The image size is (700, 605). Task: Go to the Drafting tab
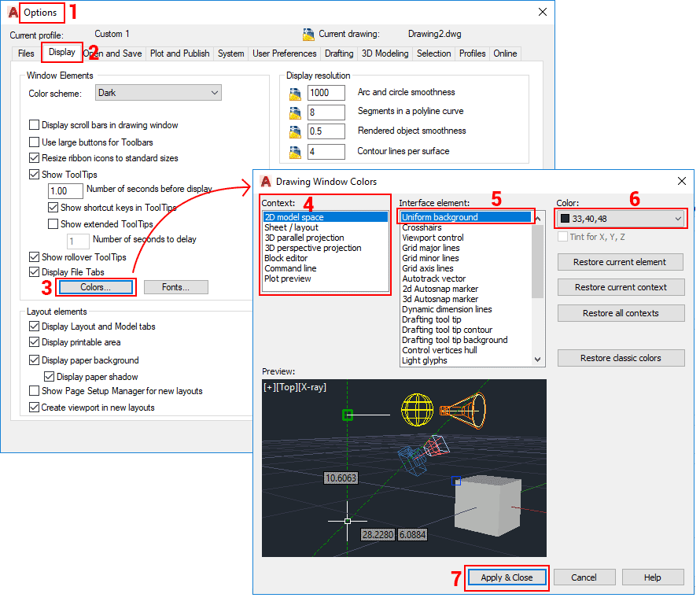(x=339, y=53)
